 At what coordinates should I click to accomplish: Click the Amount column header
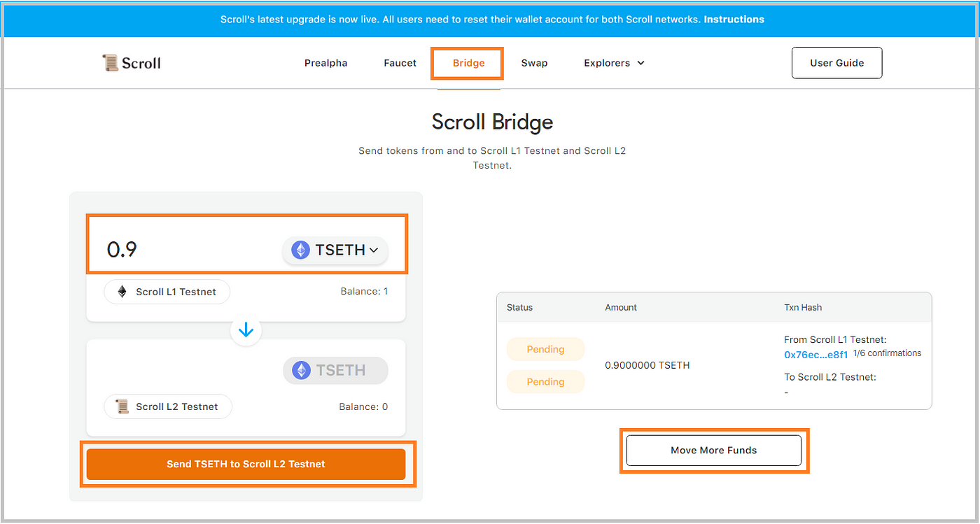pyautogui.click(x=621, y=307)
